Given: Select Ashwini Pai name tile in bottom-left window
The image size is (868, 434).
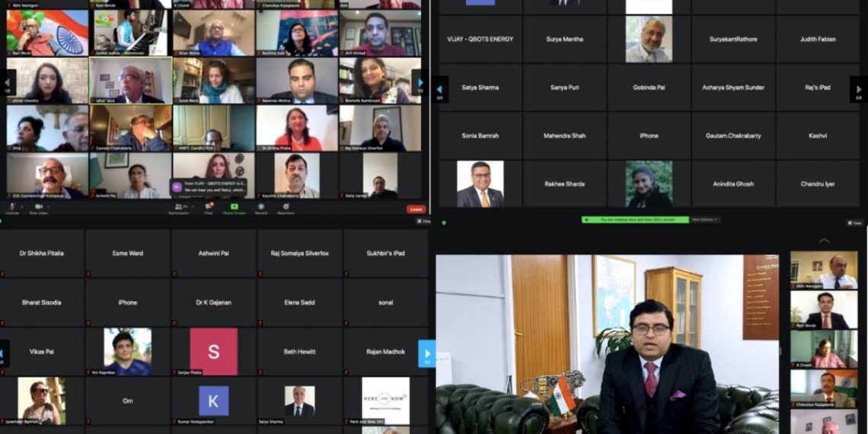Looking at the screenshot, I should [x=214, y=254].
